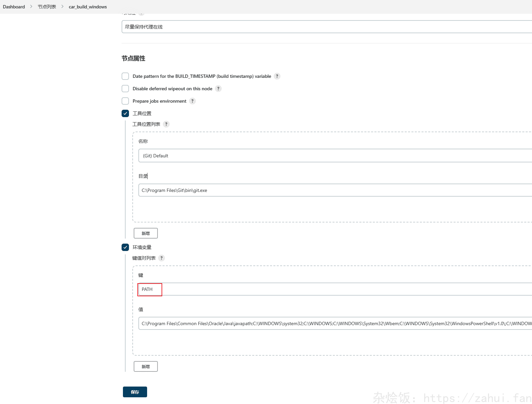Click help icon beside BUILD_TIMESTAMP date pattern
This screenshot has height=404, width=532.
[277, 76]
